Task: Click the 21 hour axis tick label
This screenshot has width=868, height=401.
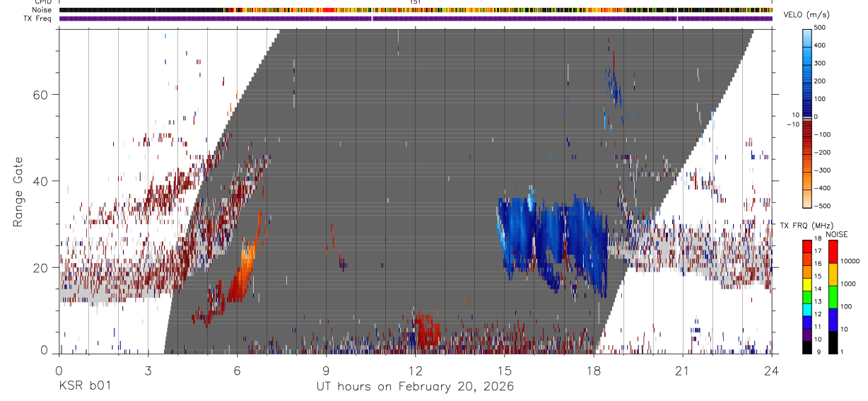Action: point(682,370)
